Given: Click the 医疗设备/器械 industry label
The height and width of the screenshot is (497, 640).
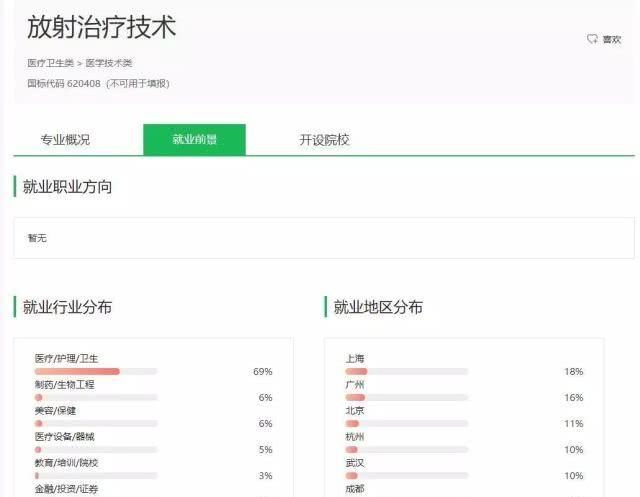Looking at the screenshot, I should tap(64, 437).
